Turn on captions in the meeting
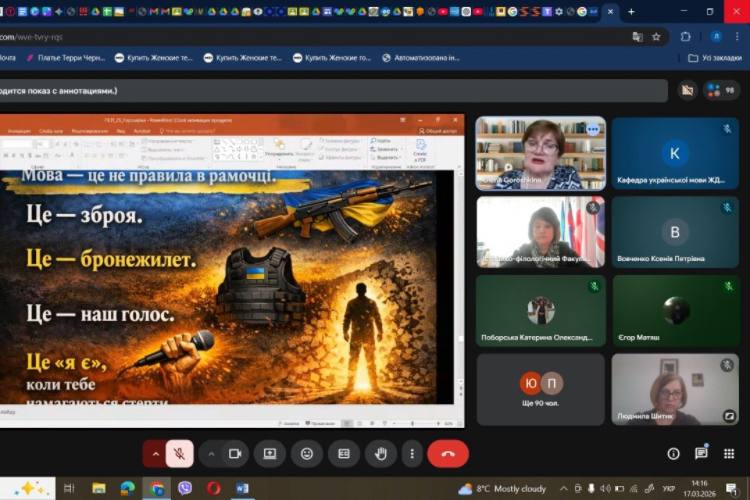Screen dimensions: 750x500 [343, 453]
